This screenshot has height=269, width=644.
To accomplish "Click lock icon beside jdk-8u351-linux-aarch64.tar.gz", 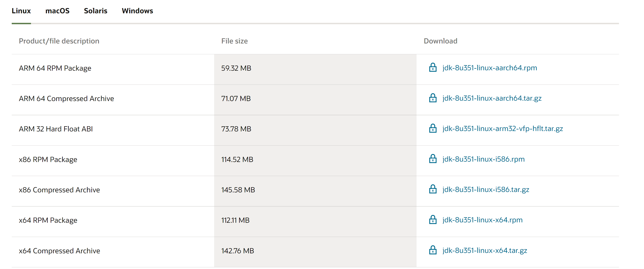I will click(x=433, y=98).
